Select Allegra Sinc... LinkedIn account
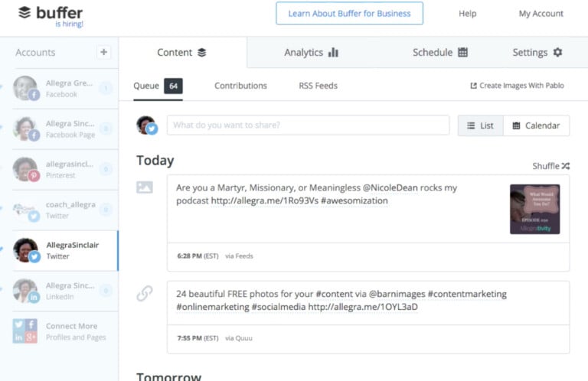The width and height of the screenshot is (588, 381). pos(65,291)
